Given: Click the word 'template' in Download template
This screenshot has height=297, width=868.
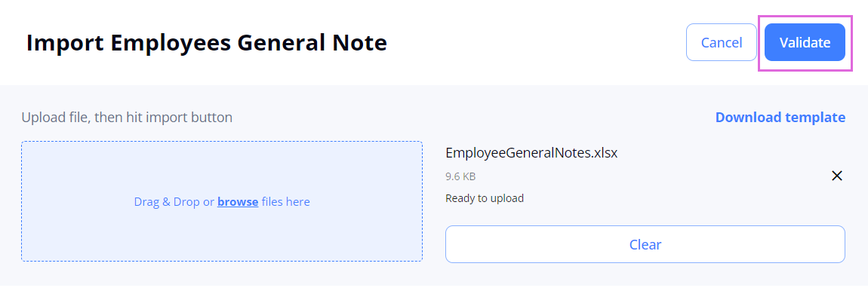Looking at the screenshot, I should pos(815,118).
